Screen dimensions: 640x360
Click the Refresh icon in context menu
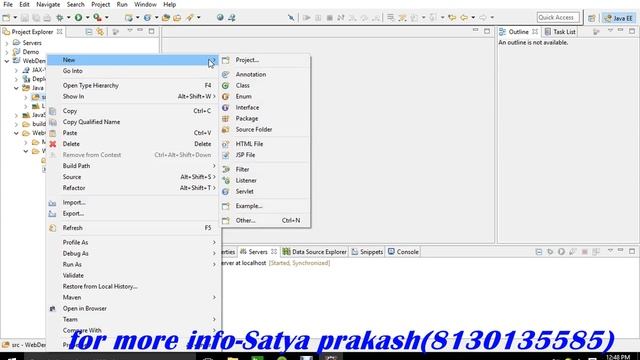[53, 228]
